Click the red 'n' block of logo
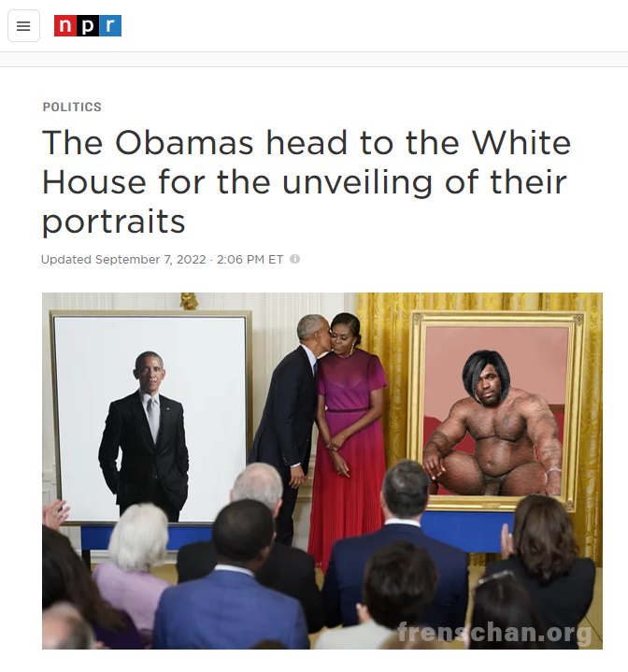 [x=65, y=26]
